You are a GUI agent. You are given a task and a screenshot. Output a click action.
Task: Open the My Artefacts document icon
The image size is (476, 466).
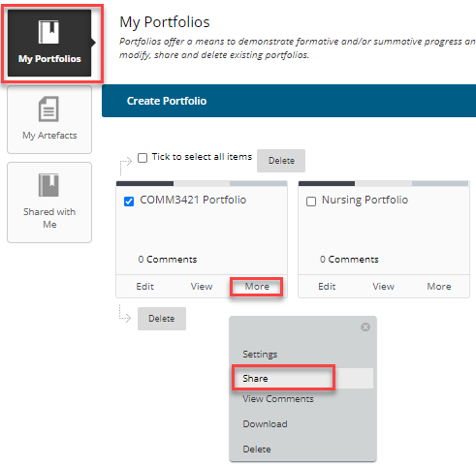(x=48, y=109)
